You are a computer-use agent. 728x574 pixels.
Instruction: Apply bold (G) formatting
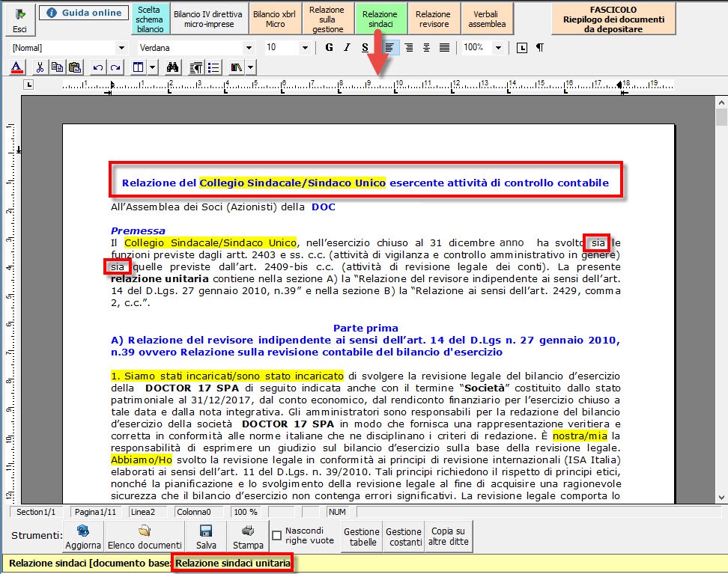click(x=330, y=47)
